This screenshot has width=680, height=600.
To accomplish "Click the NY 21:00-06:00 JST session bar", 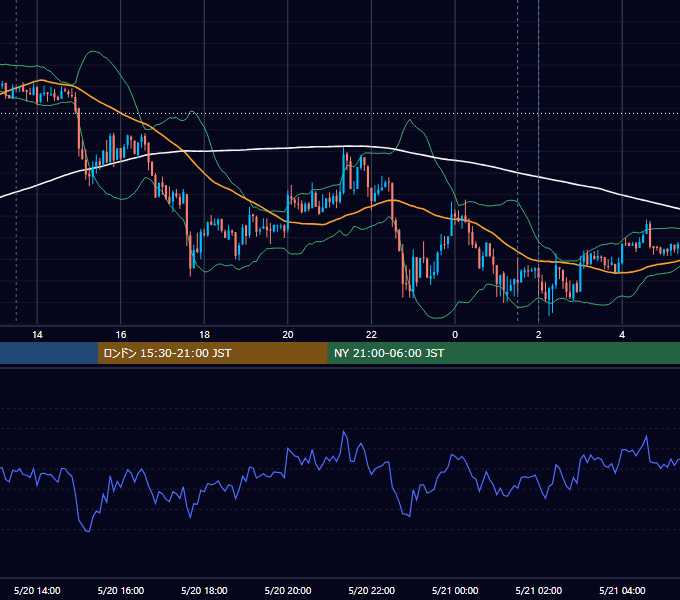I will click(503, 353).
